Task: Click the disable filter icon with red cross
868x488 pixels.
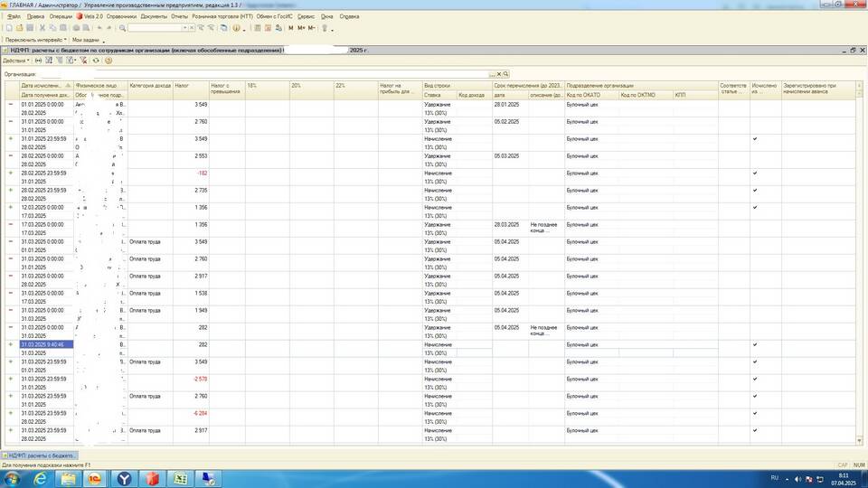Action: tap(83, 61)
